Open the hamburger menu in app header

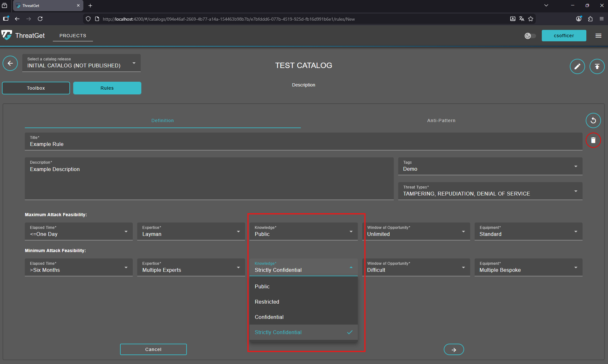click(598, 36)
